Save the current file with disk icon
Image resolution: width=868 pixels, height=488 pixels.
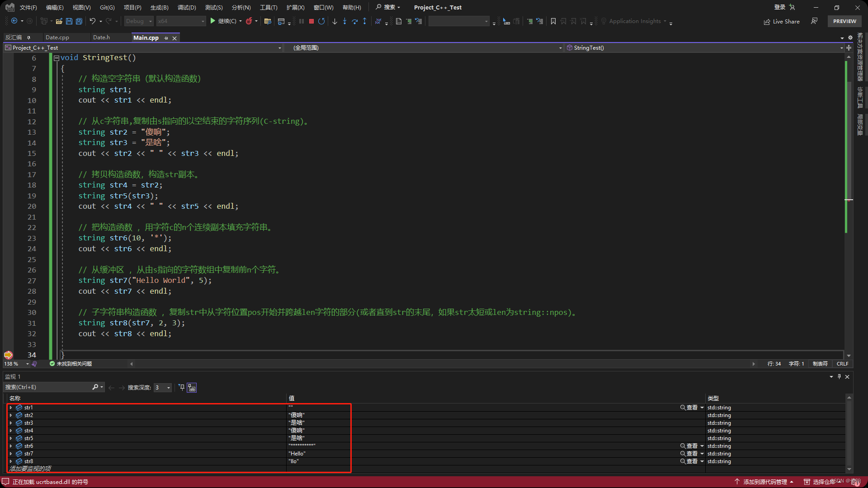tap(69, 21)
